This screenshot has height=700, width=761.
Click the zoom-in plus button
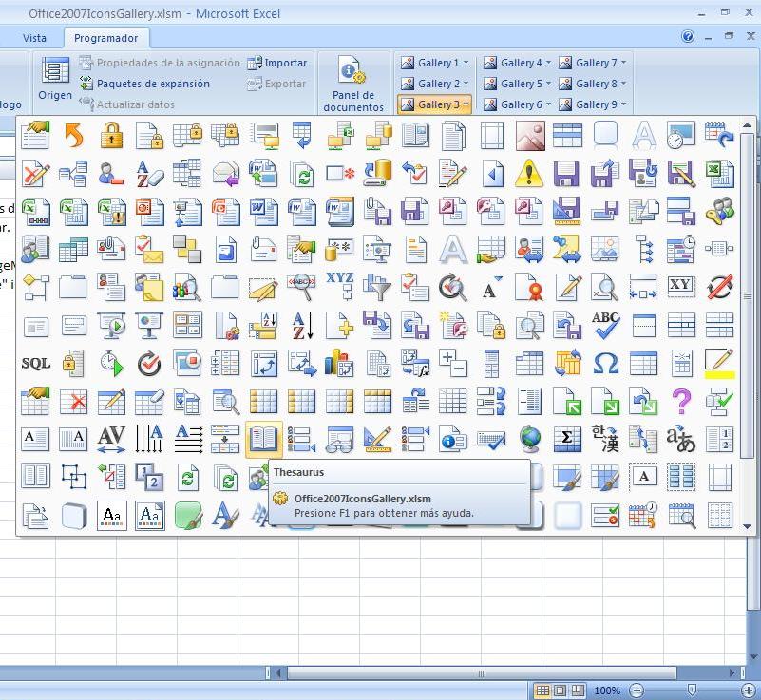pyautogui.click(x=748, y=691)
